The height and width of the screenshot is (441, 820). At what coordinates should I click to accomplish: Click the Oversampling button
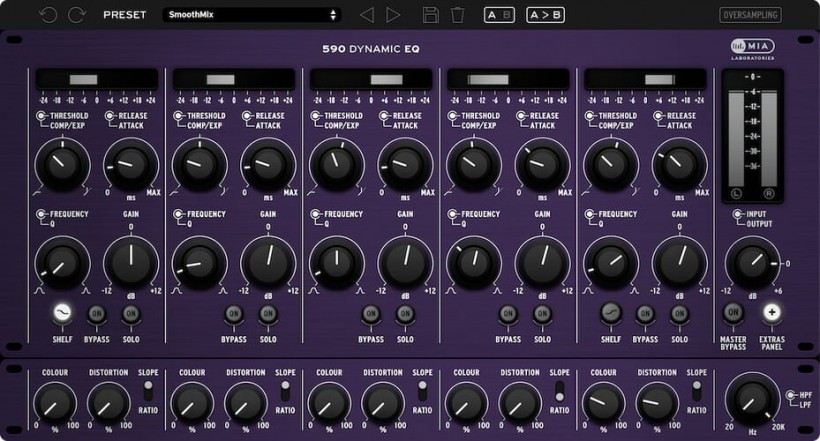click(750, 15)
